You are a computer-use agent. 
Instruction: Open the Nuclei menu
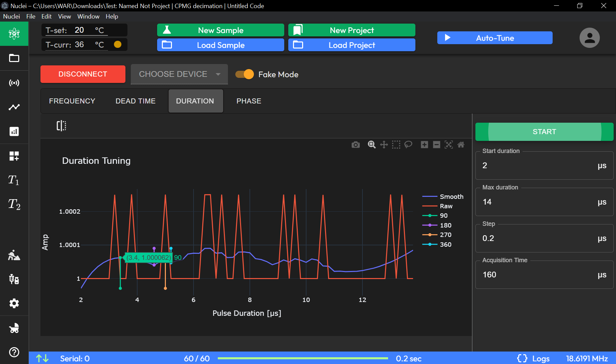pyautogui.click(x=11, y=16)
